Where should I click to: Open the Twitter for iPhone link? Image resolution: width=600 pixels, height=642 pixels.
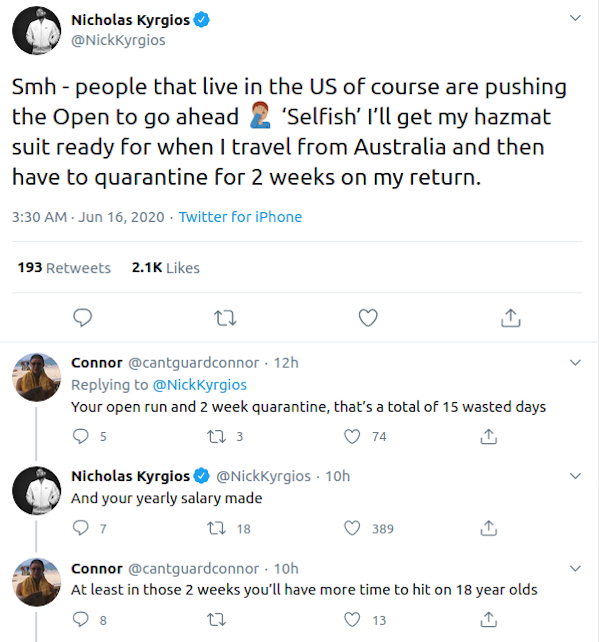pos(240,217)
